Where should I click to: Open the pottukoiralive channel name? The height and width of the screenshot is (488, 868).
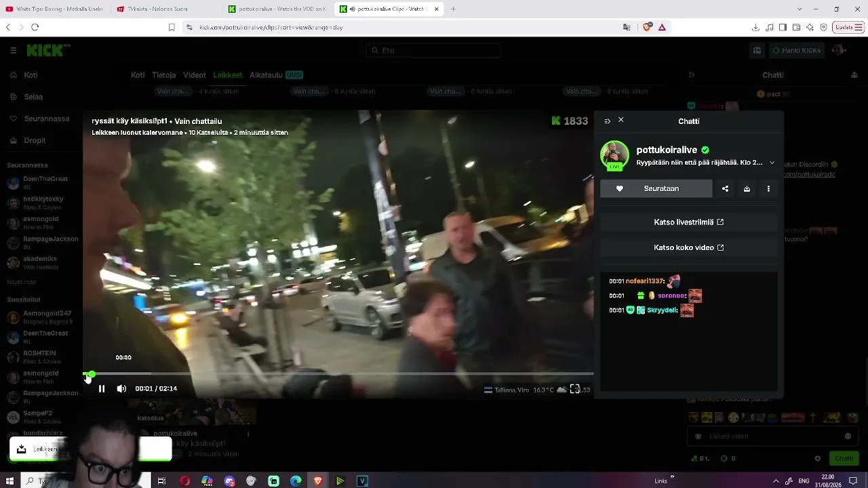tap(667, 150)
